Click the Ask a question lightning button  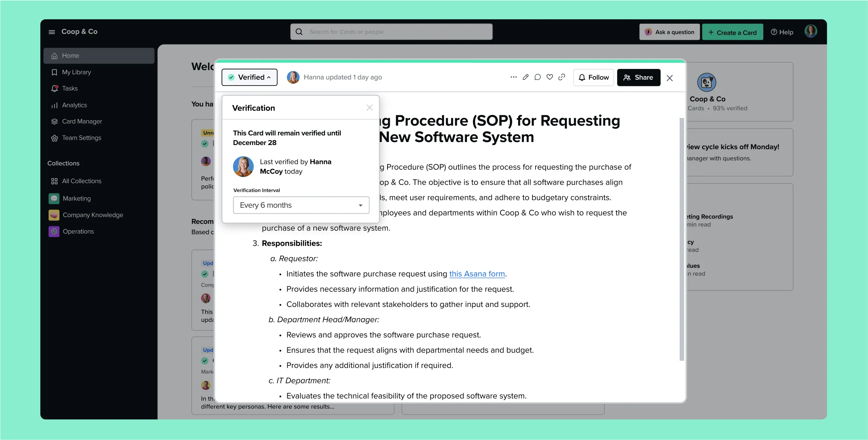(x=669, y=32)
